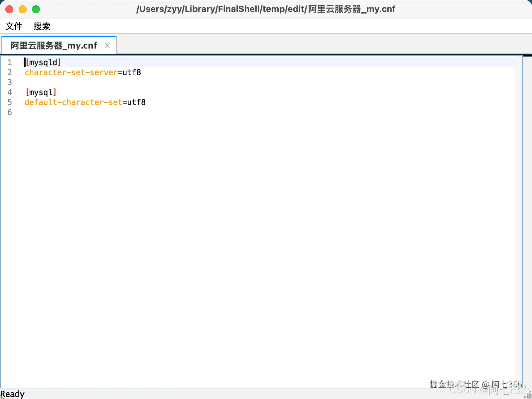Click line number 6 in the gutter
Viewport: 532px width, 399px height.
10,112
